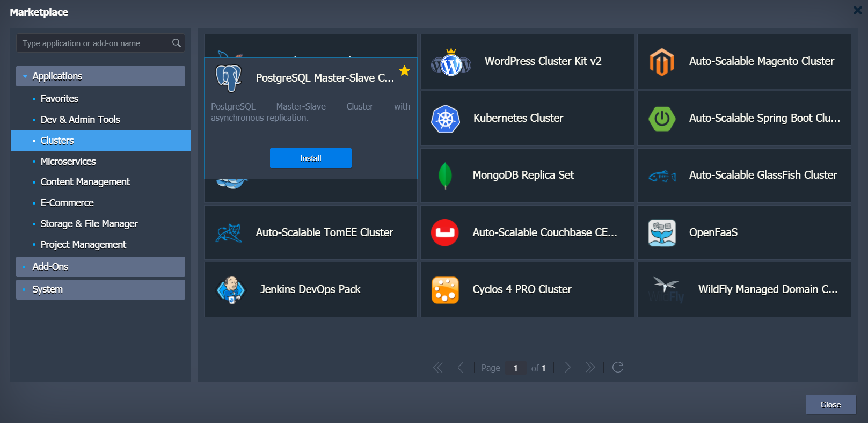Go to the previous page arrow

coord(461,368)
